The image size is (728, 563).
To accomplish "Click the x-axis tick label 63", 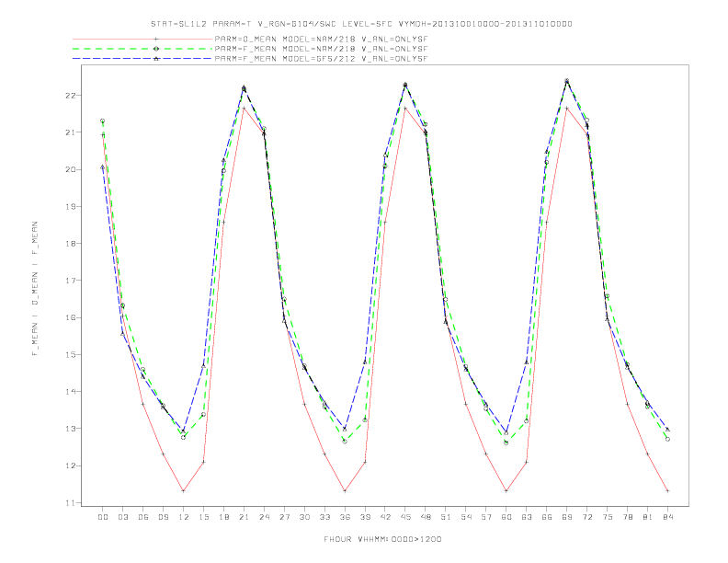I will (527, 517).
